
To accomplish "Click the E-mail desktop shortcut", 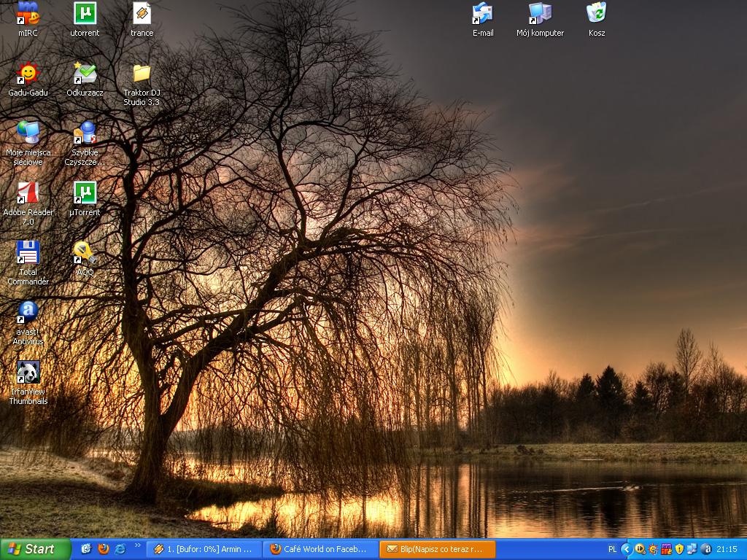I will pos(483,13).
